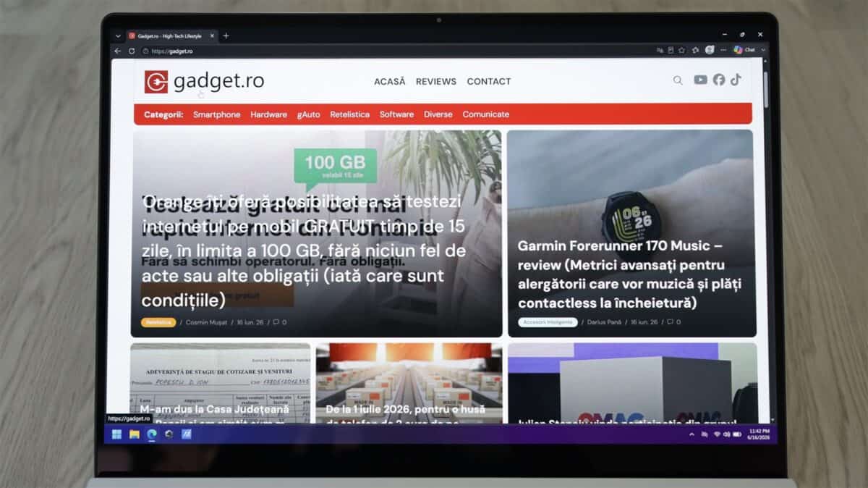Screen dimensions: 868x488
Task: Open browser three-dot settings menu
Action: click(x=723, y=50)
